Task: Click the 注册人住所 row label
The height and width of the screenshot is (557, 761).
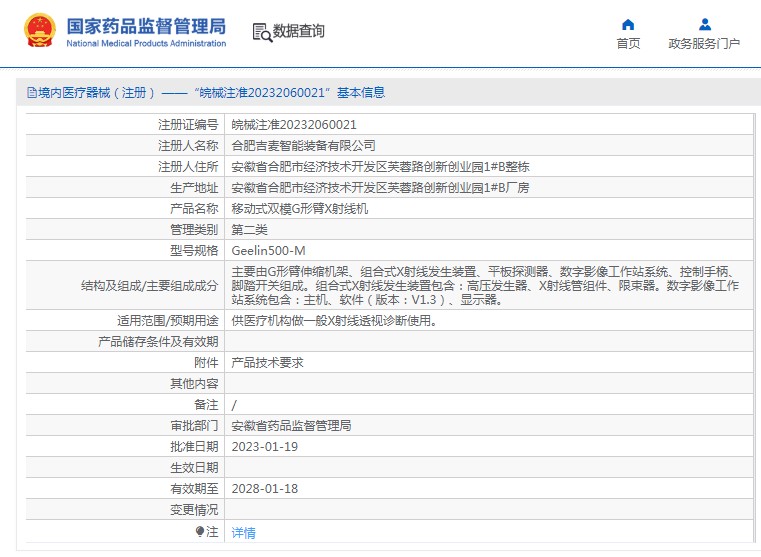Action: (x=188, y=167)
